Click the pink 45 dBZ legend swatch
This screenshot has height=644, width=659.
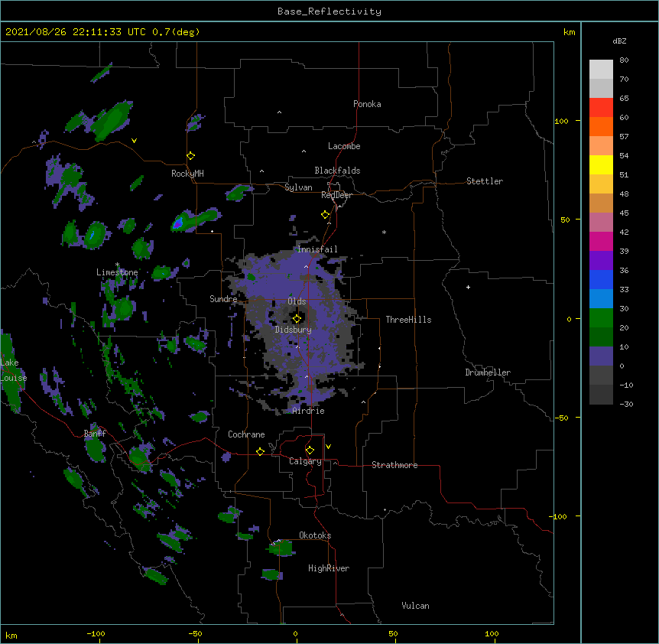click(x=601, y=222)
